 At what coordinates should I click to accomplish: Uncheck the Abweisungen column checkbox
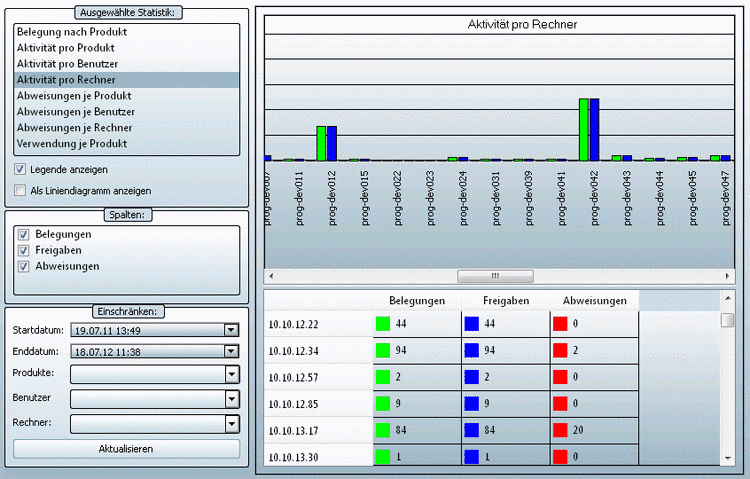(23, 266)
